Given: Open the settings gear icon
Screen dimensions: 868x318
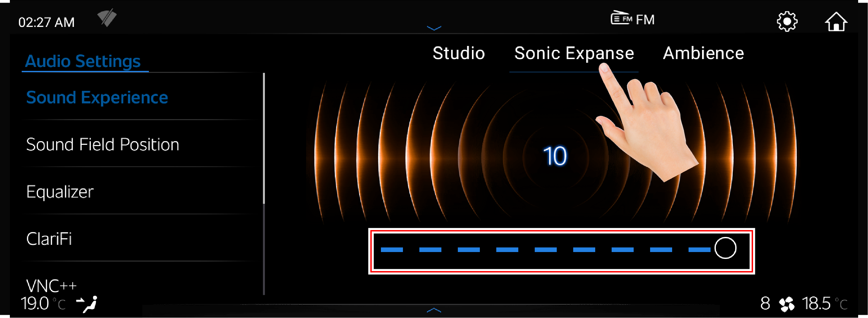Looking at the screenshot, I should (787, 22).
